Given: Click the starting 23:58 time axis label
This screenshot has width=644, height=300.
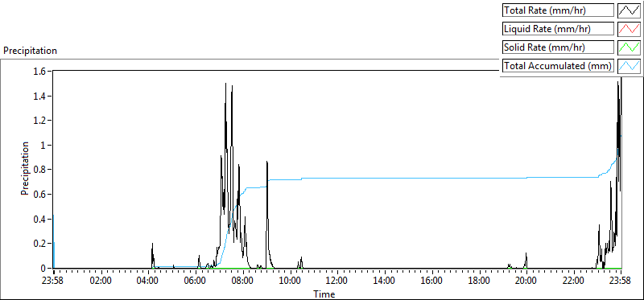Looking at the screenshot, I should [x=53, y=282].
